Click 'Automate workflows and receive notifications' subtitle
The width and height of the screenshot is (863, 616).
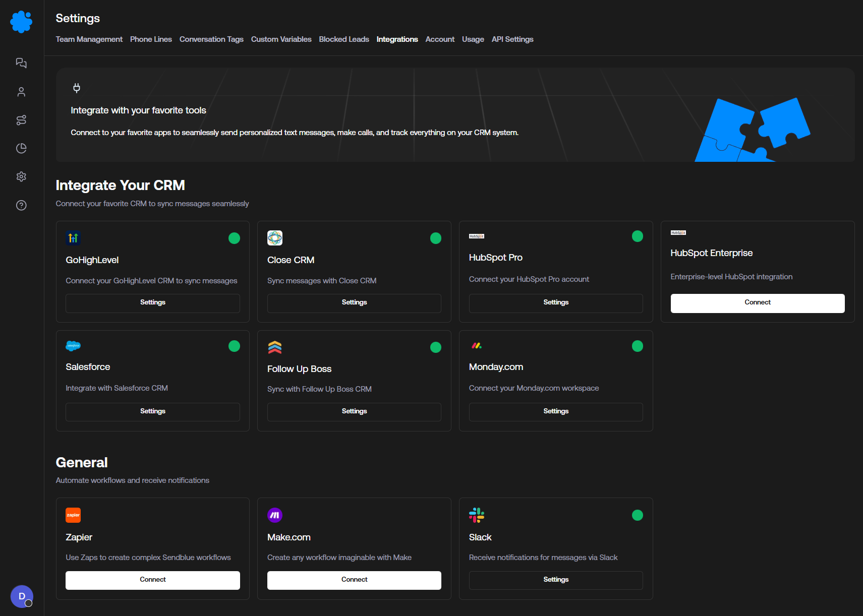pyautogui.click(x=133, y=480)
